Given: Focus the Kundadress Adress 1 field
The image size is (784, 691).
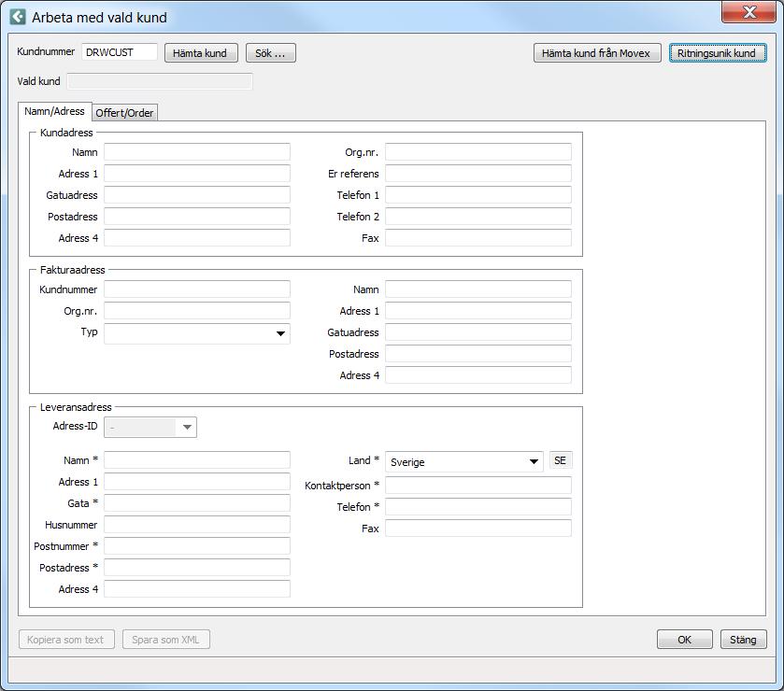Looking at the screenshot, I should (x=197, y=174).
